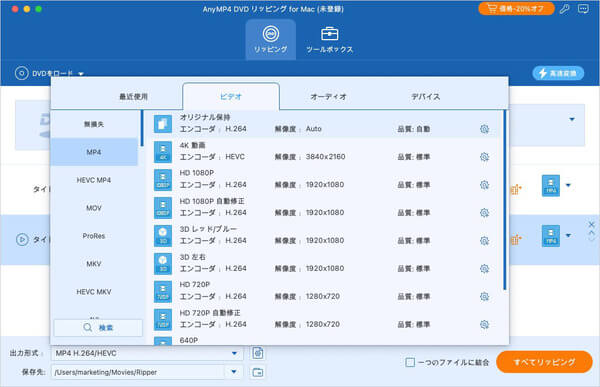The image size is (600, 387).
Task: Open settings gear for 3D レッド/ブルー
Action: 484,241
